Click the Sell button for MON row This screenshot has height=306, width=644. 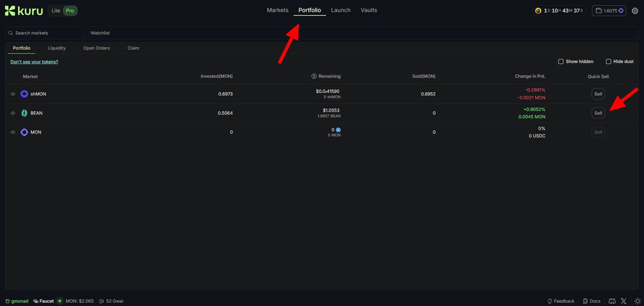(x=598, y=132)
